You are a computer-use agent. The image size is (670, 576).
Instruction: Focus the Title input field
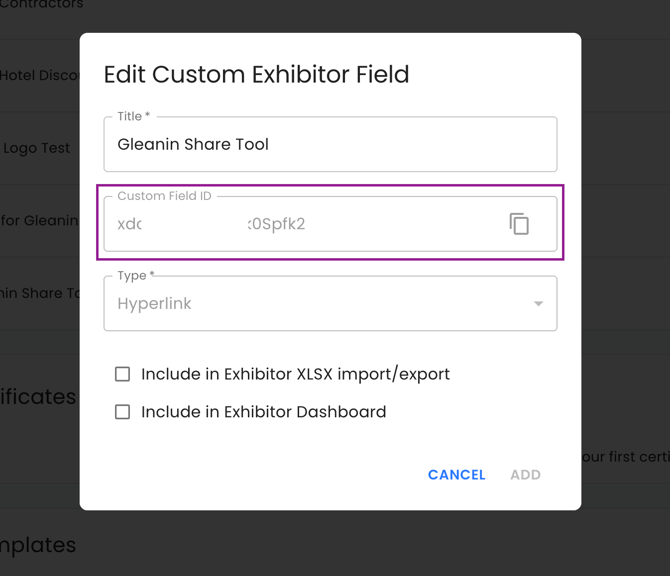(x=330, y=144)
